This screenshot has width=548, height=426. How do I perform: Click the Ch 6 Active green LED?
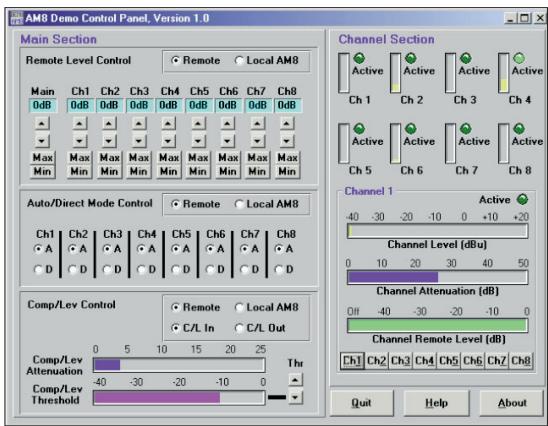(411, 129)
